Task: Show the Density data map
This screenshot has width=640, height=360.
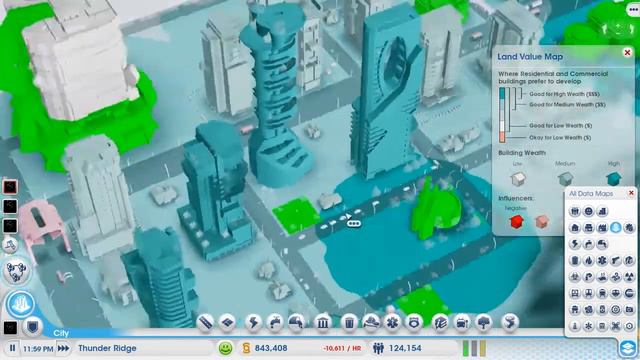Action: (x=602, y=211)
